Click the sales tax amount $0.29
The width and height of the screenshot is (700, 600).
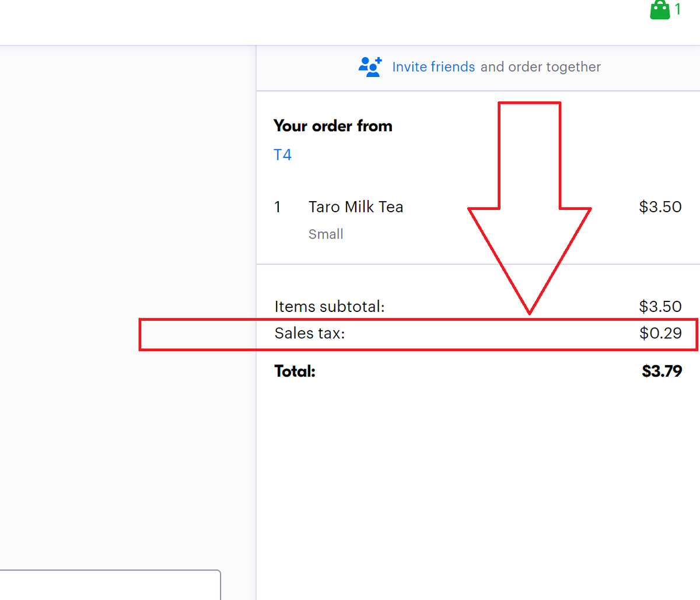point(660,334)
